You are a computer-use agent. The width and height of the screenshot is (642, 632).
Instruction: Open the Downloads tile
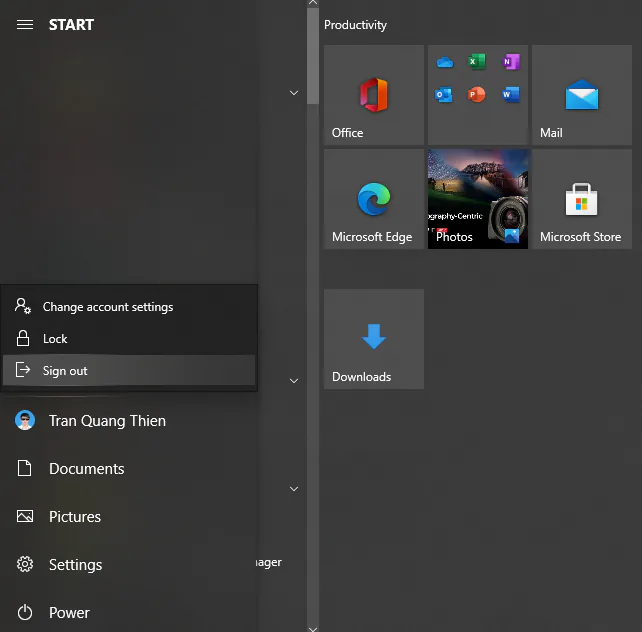[x=374, y=339]
